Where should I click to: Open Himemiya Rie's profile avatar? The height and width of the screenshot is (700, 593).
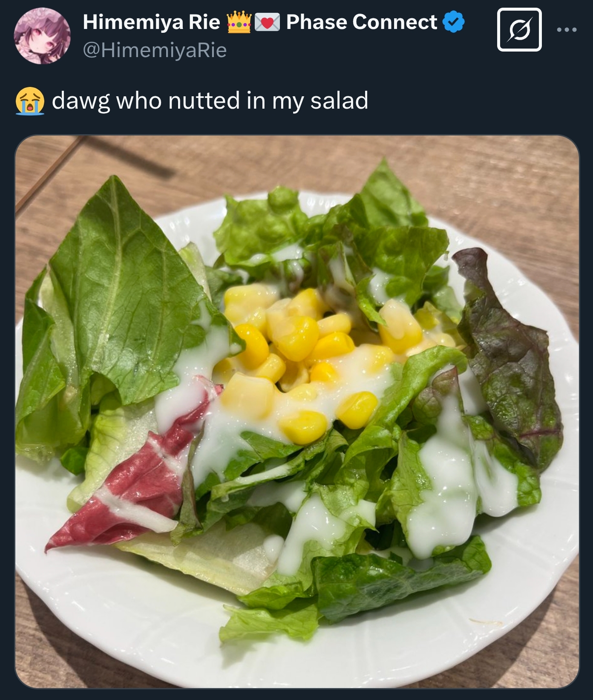click(x=42, y=36)
